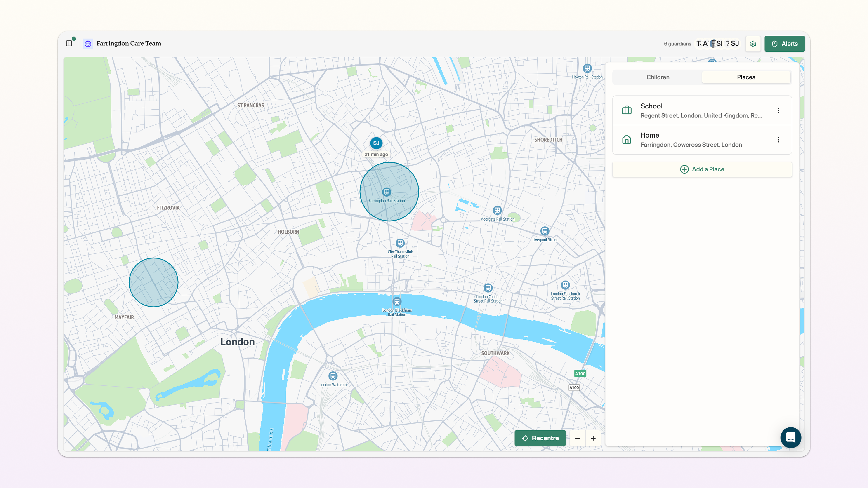Click the School briefcase icon

tap(627, 110)
